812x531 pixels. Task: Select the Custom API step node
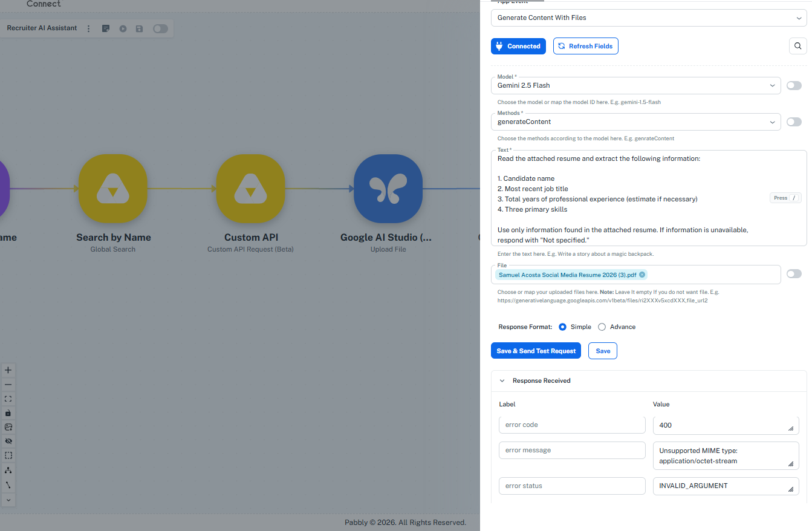click(250, 189)
